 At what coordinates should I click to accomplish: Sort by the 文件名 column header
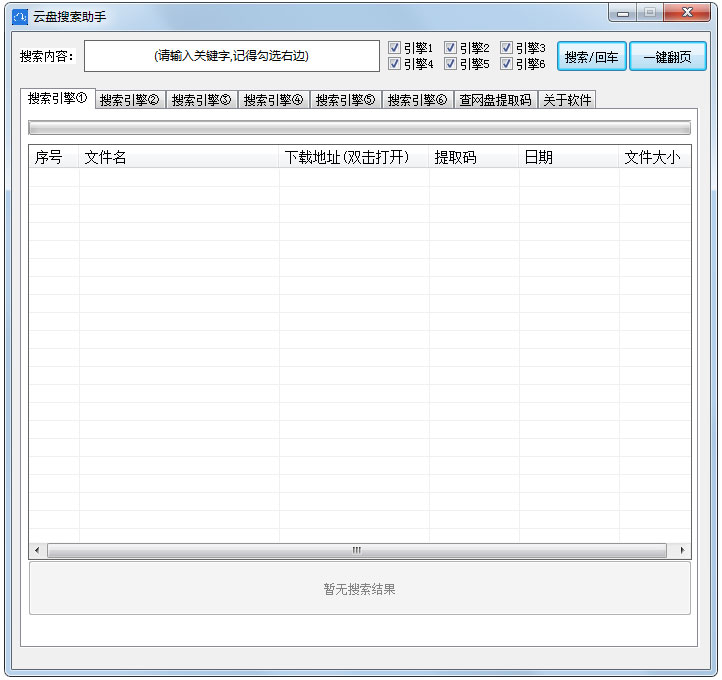click(x=179, y=157)
